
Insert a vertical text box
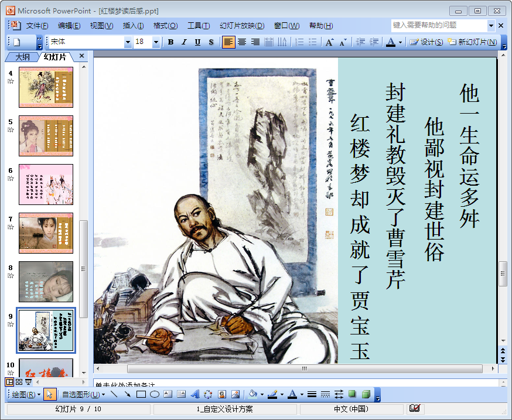pos(181,394)
